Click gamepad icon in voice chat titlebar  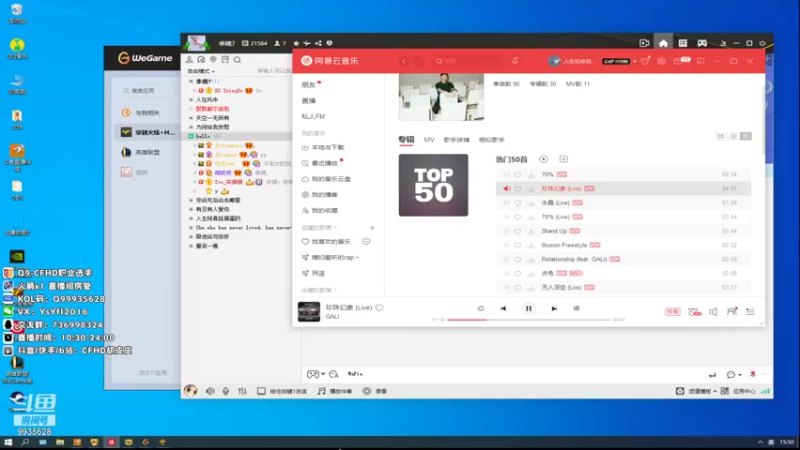pos(702,43)
